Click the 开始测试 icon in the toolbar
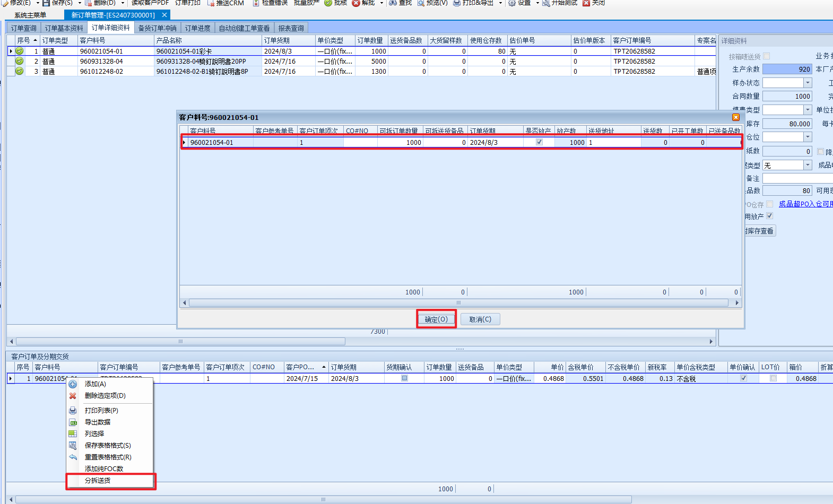Screen dimensions: 833x504 click(546, 3)
